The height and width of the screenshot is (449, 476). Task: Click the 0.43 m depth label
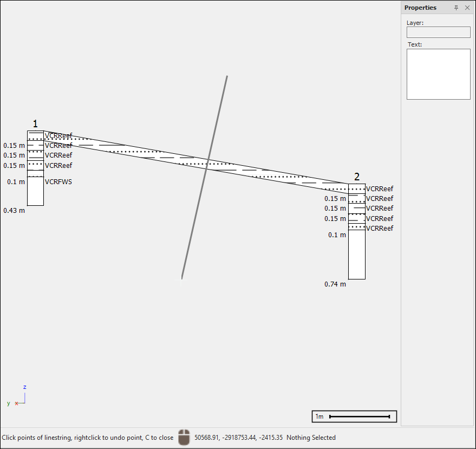[14, 210]
